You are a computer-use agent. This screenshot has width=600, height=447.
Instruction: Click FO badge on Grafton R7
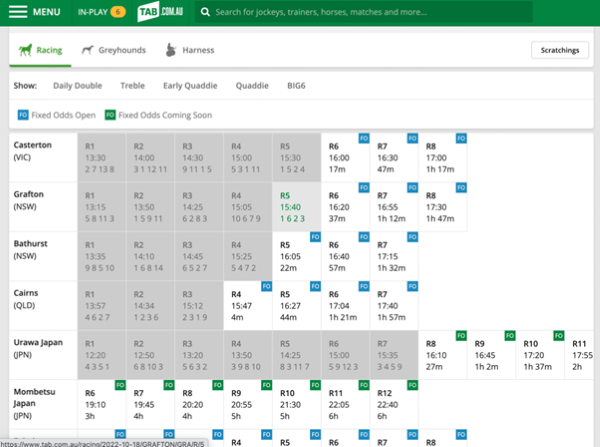(x=412, y=188)
